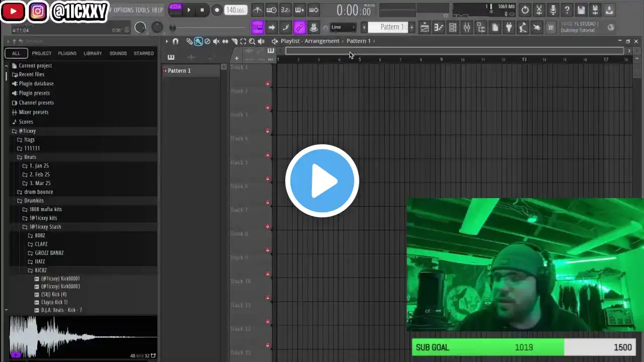Expand the 808Z folder

point(36,235)
